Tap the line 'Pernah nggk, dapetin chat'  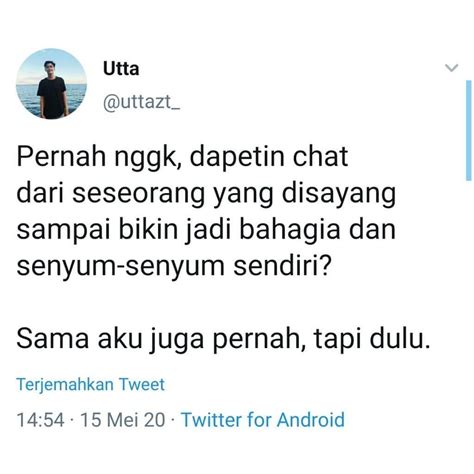tap(182, 156)
